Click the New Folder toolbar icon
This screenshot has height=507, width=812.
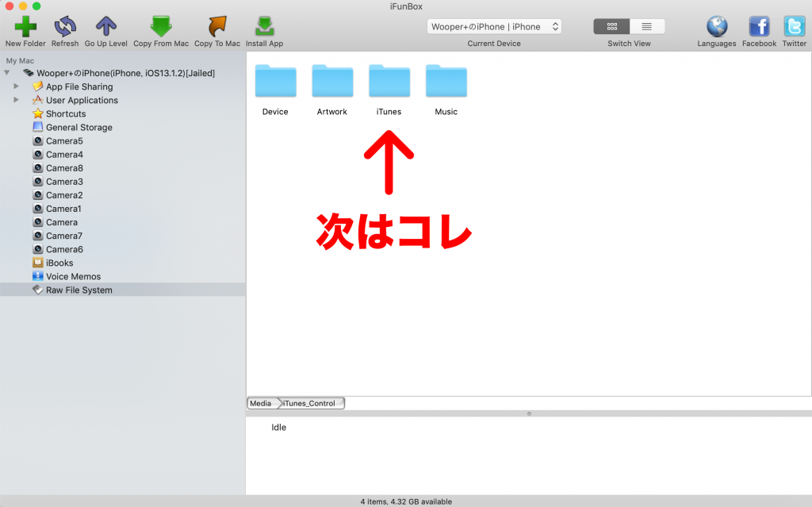[x=25, y=26]
